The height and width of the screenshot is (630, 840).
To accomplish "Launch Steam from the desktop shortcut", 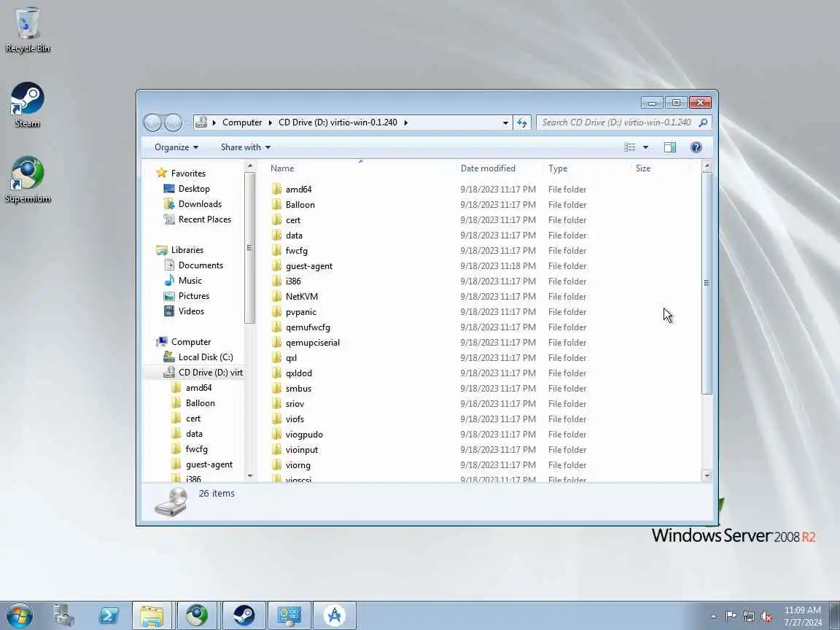I will click(x=27, y=105).
